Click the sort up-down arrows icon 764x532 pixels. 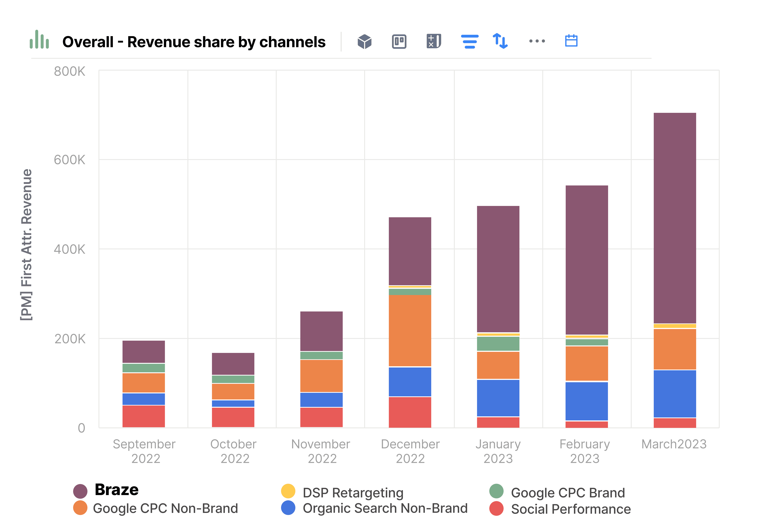500,41
